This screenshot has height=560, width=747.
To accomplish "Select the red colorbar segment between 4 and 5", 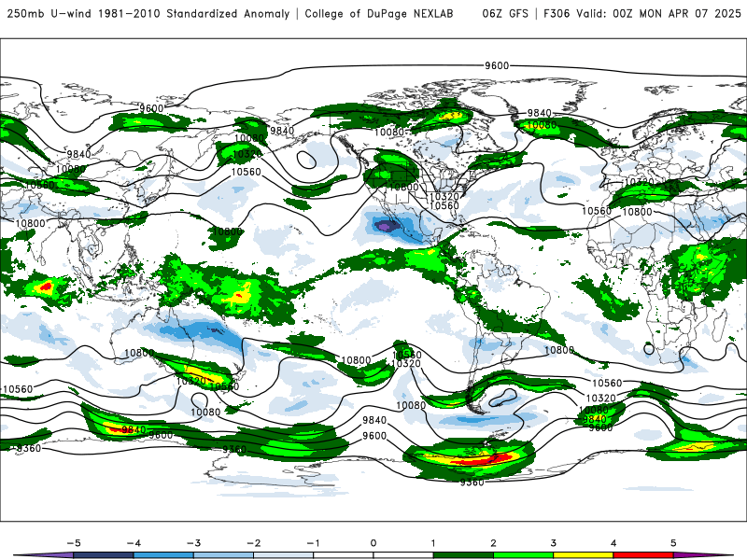I will 643,555.
